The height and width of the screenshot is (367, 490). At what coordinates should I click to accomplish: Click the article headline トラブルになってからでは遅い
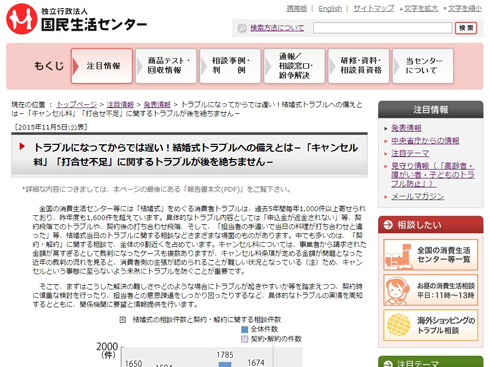pos(196,155)
